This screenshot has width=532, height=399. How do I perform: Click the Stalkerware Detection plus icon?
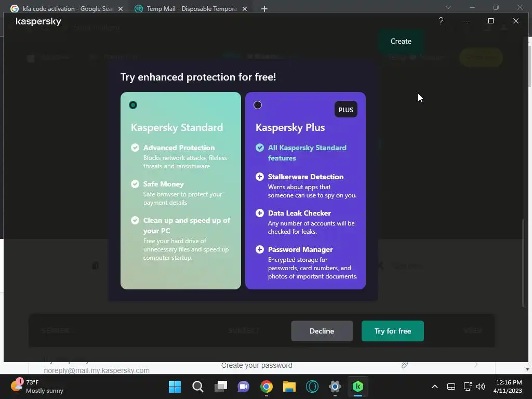click(x=260, y=177)
